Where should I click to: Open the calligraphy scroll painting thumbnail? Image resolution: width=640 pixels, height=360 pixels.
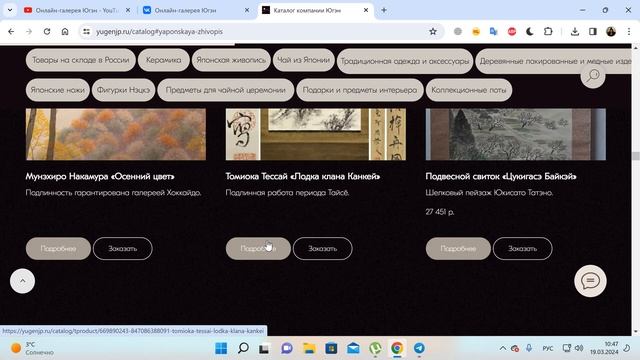316,134
